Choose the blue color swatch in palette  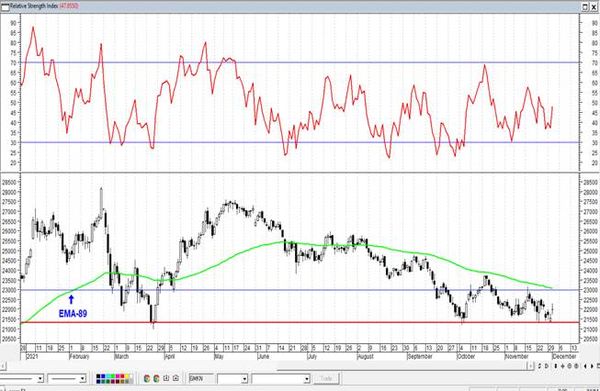click(103, 376)
